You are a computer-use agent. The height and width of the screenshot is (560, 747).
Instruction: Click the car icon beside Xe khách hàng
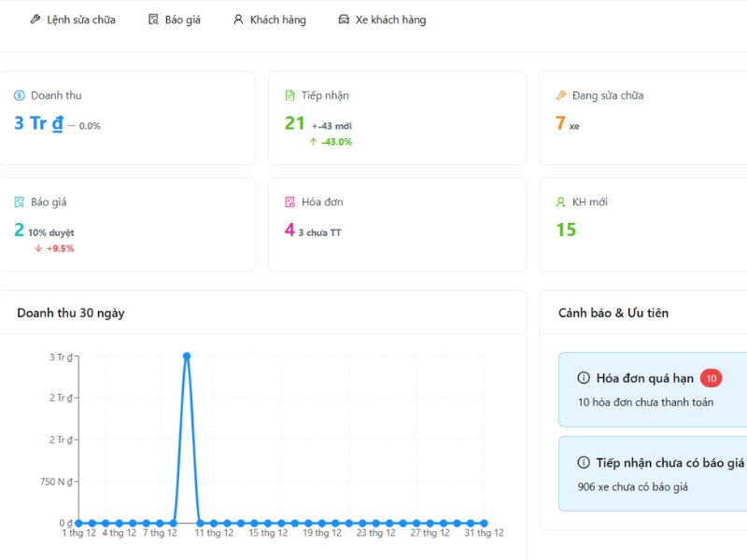click(x=344, y=20)
